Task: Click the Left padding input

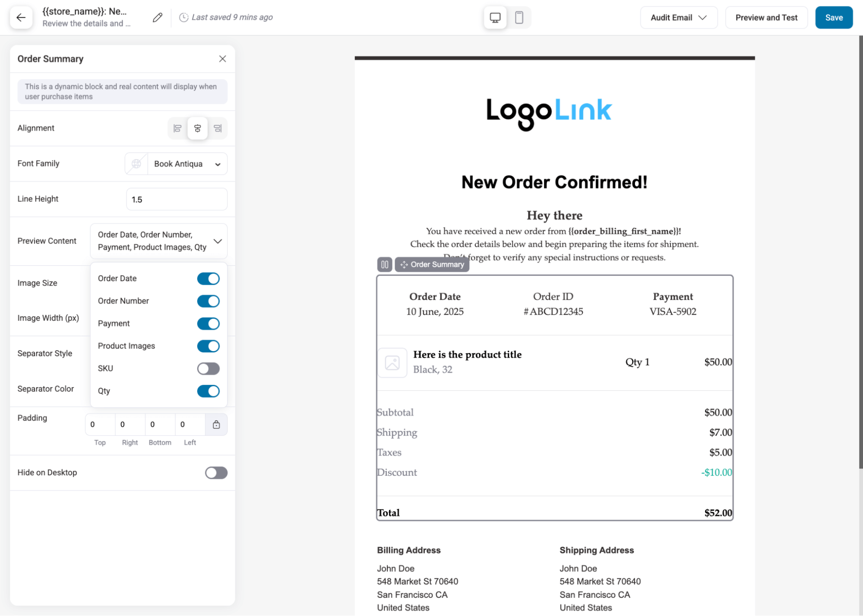Action: 190,425
